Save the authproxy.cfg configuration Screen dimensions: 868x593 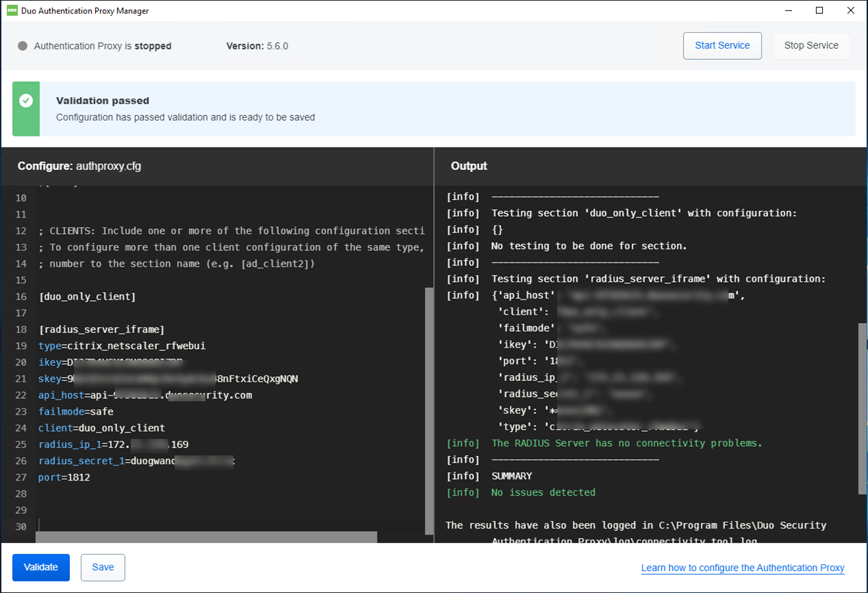coord(103,568)
